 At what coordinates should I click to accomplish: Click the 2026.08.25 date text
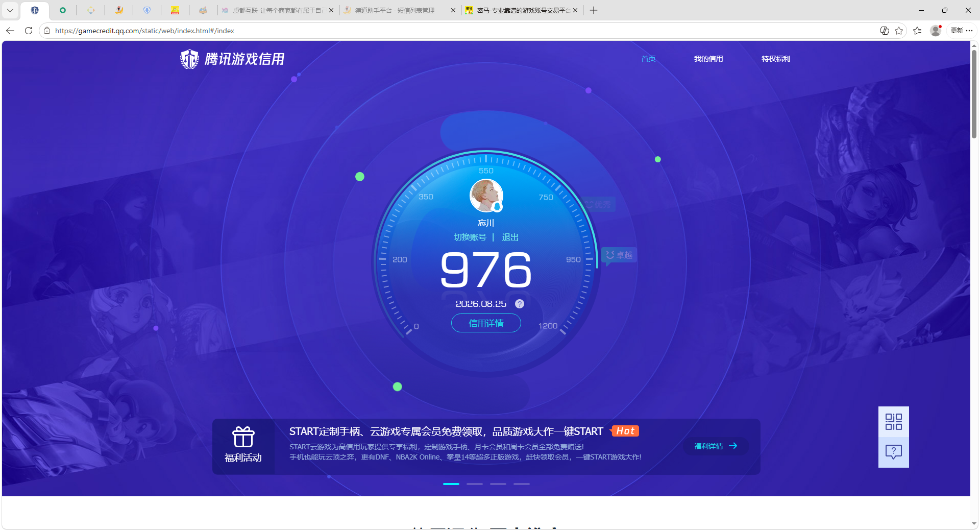pyautogui.click(x=481, y=304)
